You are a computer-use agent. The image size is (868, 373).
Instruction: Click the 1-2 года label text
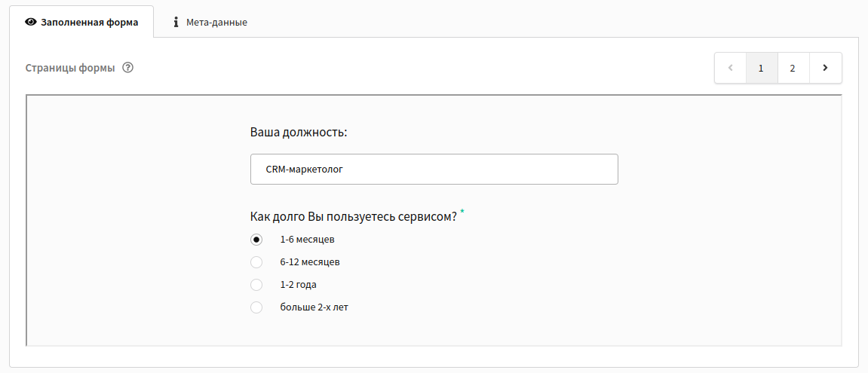[299, 285]
